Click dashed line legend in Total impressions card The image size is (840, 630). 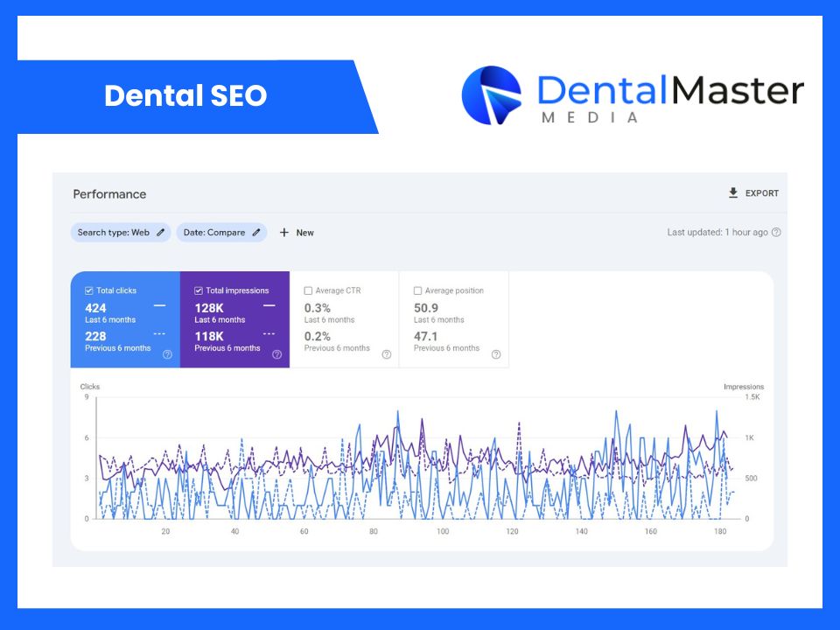point(269,333)
